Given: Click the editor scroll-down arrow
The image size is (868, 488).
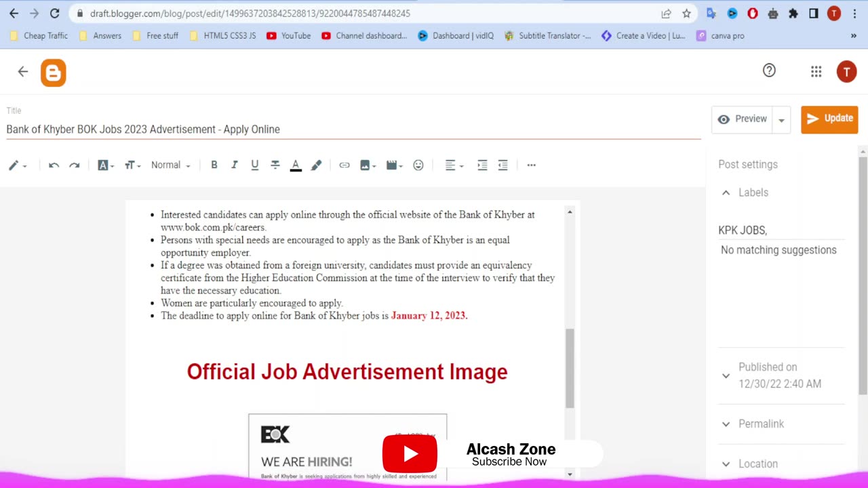Looking at the screenshot, I should pyautogui.click(x=570, y=474).
